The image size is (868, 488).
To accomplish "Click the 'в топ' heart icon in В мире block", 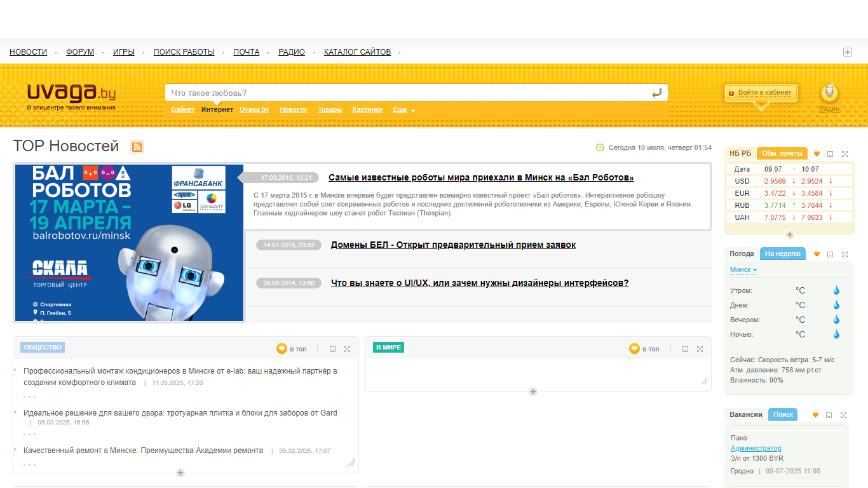I will 634,349.
